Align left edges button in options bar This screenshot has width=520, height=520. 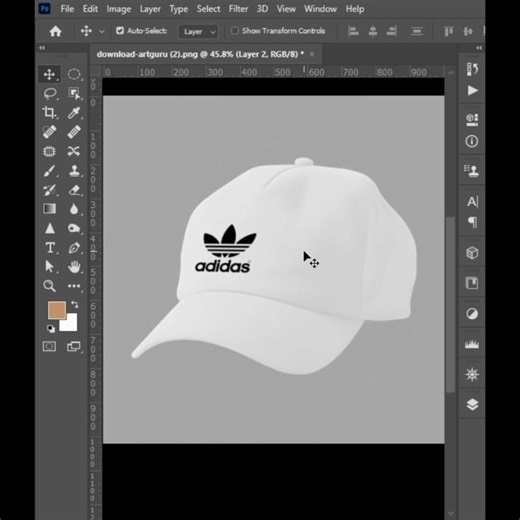[x=353, y=31]
